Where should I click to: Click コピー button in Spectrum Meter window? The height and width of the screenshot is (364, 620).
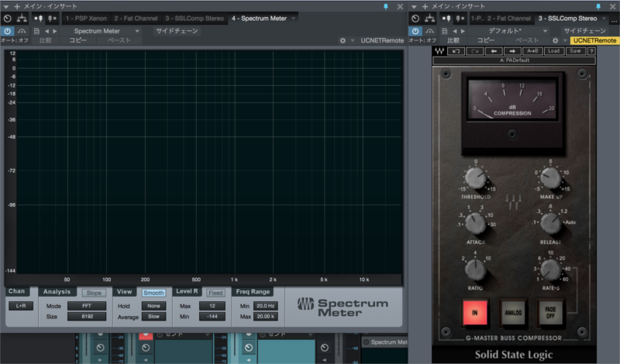pos(78,40)
